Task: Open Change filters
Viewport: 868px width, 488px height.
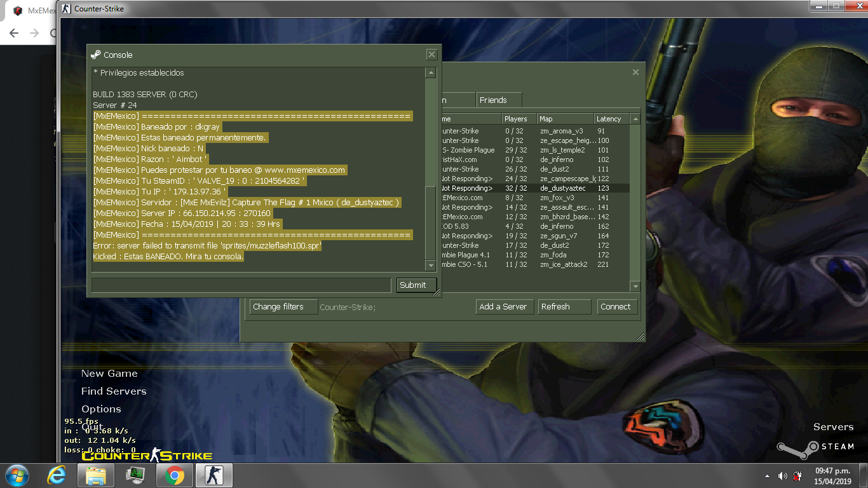Action: (283, 307)
